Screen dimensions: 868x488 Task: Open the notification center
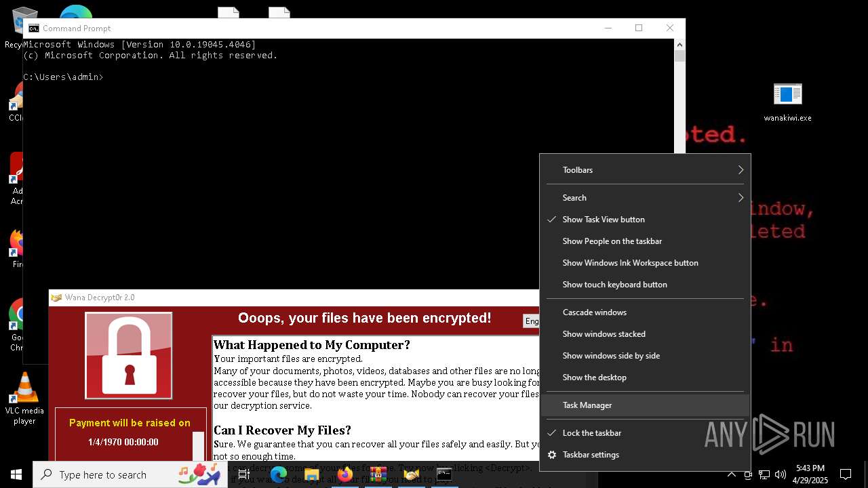pyautogui.click(x=846, y=474)
